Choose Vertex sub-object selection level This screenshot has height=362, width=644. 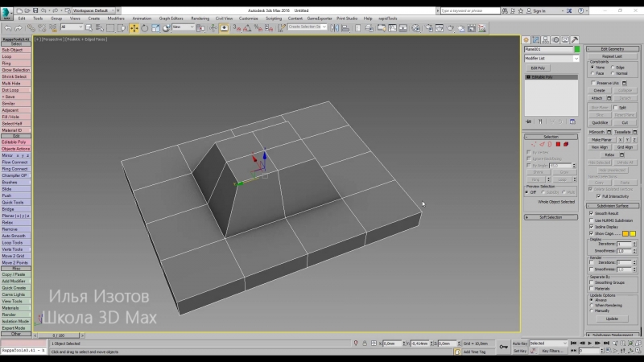click(532, 144)
